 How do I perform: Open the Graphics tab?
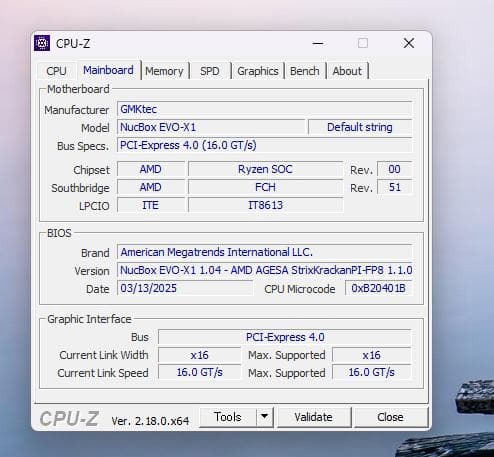click(258, 71)
